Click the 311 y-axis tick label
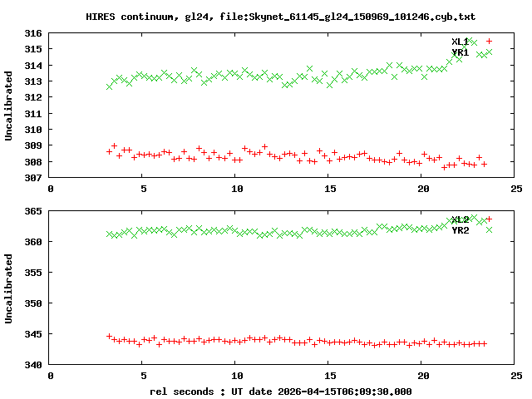The width and height of the screenshot is (532, 399). click(x=33, y=114)
